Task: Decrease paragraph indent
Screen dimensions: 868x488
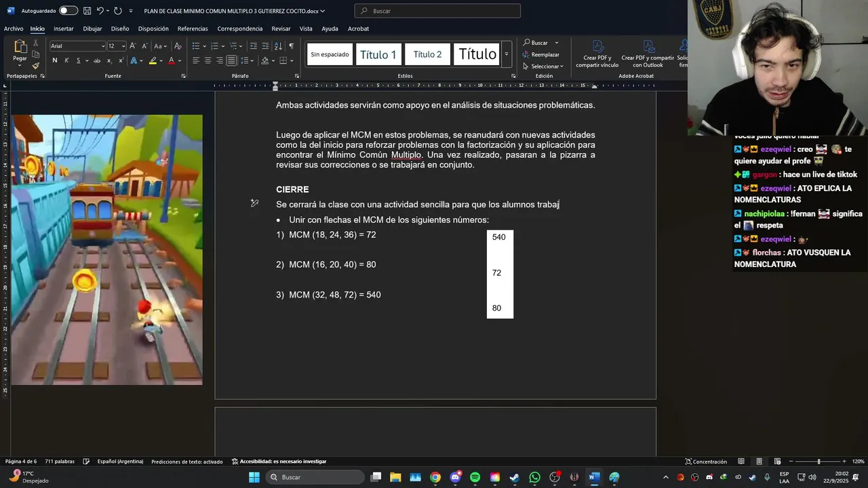Action: coord(254,45)
